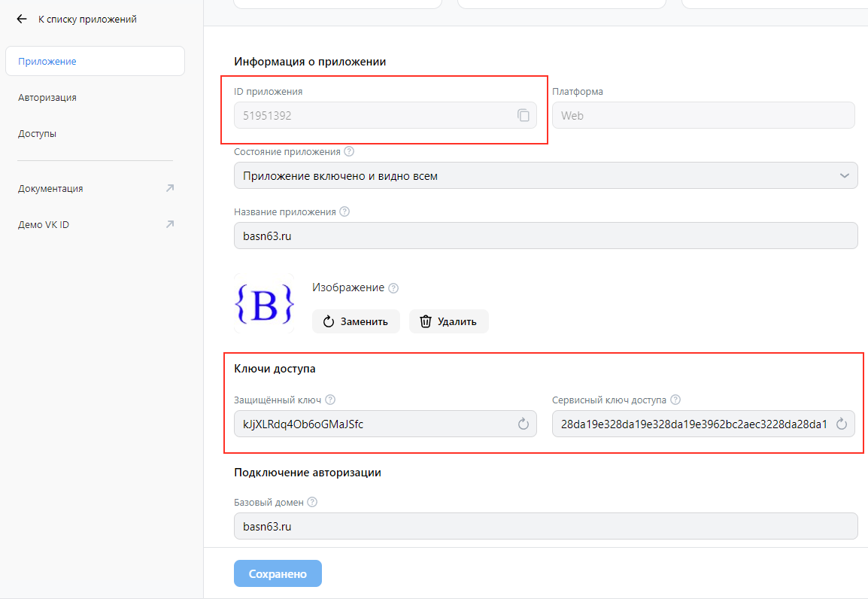The image size is (868, 599).
Task: Open help tooltip for Состояние приложения
Action: 349,151
